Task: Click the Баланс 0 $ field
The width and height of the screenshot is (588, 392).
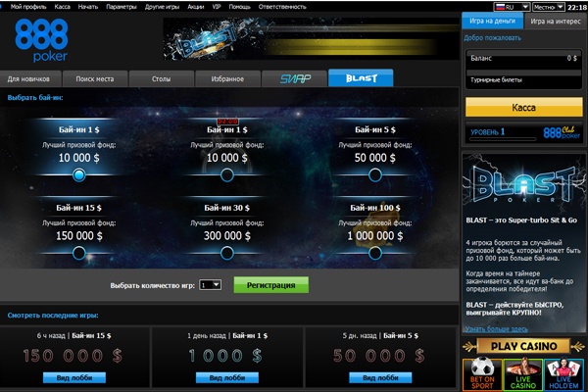Action: [x=523, y=59]
